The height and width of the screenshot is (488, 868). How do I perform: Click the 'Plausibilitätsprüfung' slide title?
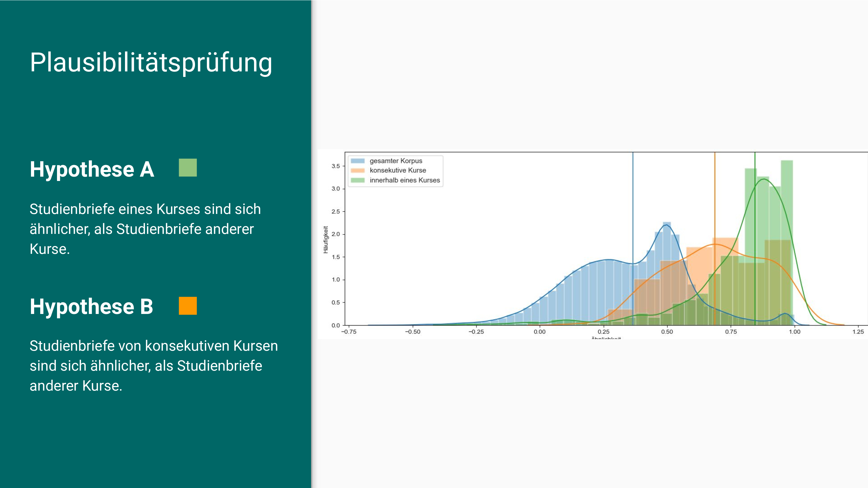151,62
